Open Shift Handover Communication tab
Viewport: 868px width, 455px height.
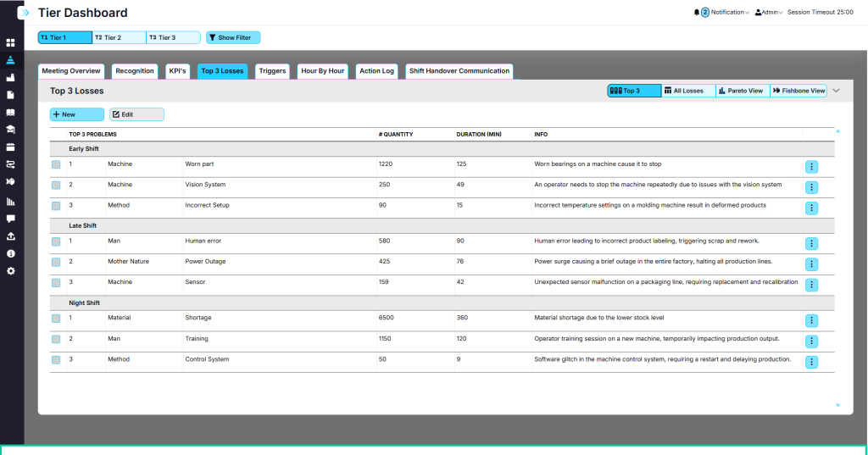point(459,71)
